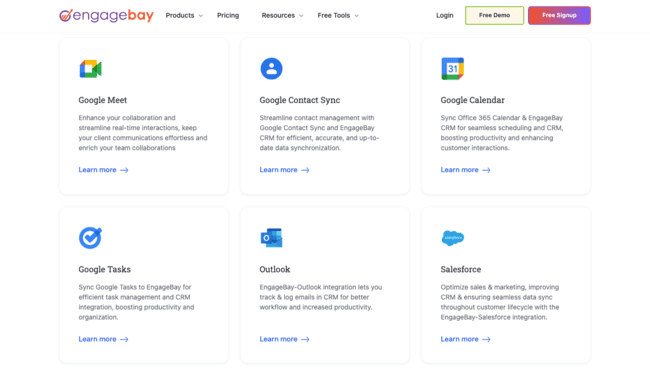The image size is (650, 371).
Task: Open Learn more for Google Calendar
Action: pos(466,170)
